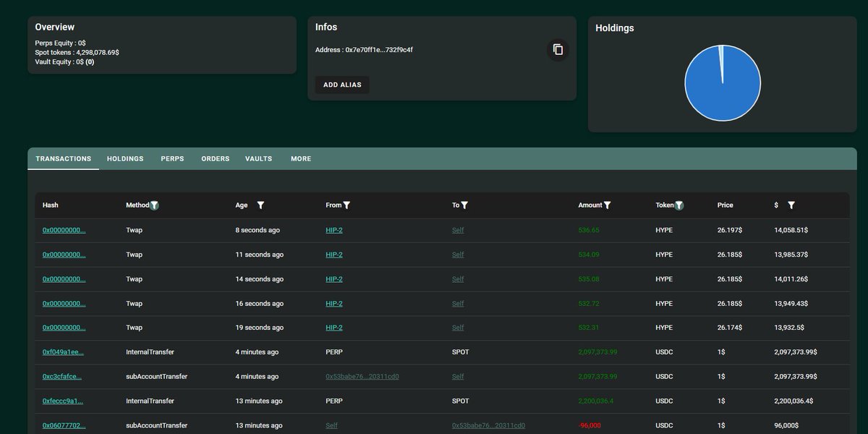Open hash link of 11 seconds ago Twap

pyautogui.click(x=64, y=255)
